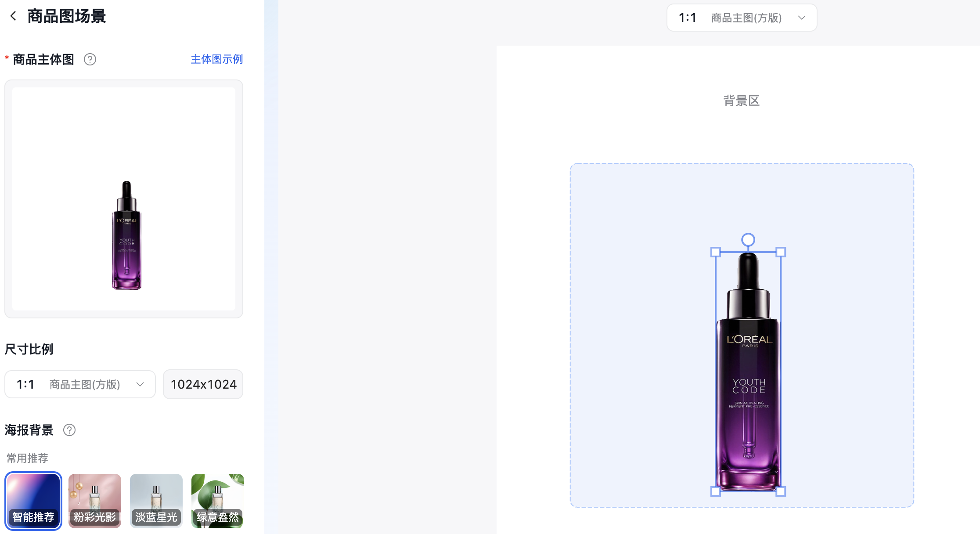Click bottom-right resize handle of bottle selection
The width and height of the screenshot is (980, 534).
pyautogui.click(x=781, y=491)
